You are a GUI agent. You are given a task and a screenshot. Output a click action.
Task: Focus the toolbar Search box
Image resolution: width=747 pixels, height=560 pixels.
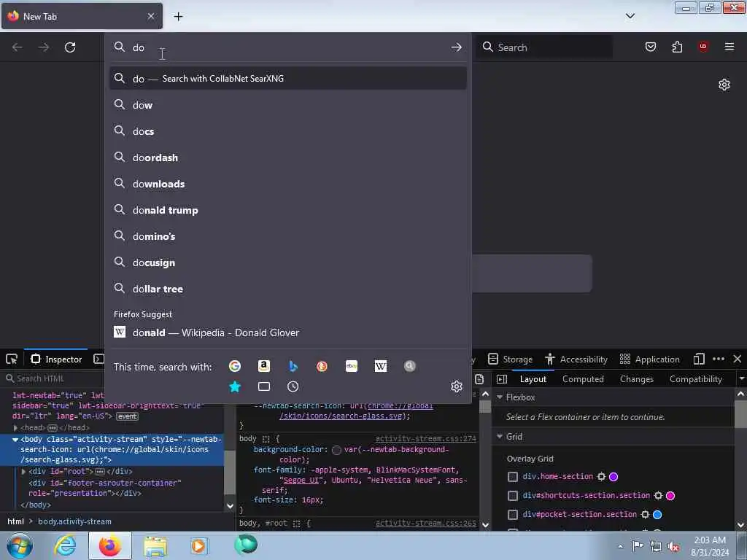point(545,47)
